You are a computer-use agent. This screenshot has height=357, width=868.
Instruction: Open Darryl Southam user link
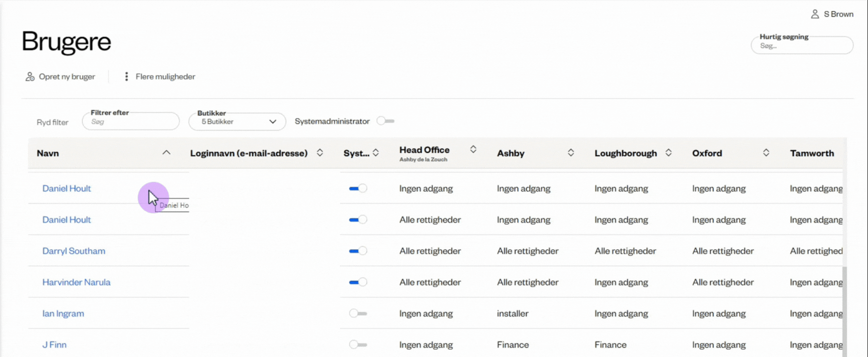point(74,251)
